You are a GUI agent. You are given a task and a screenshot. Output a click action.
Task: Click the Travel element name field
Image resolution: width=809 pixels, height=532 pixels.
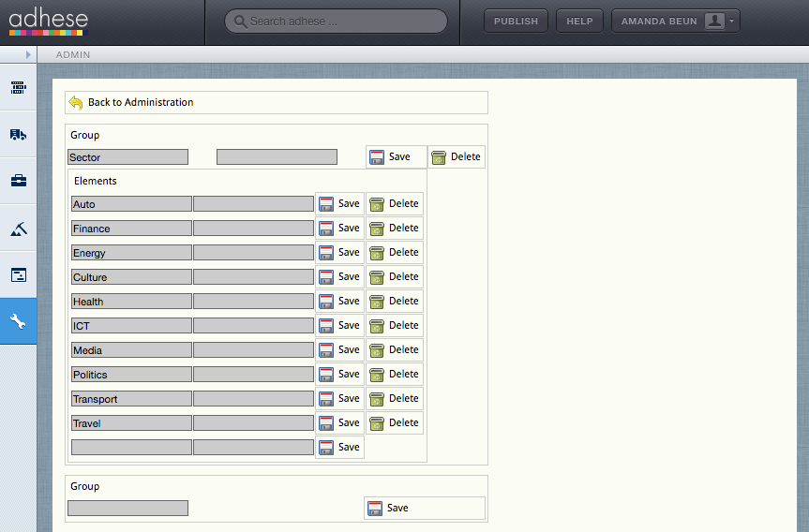click(x=131, y=423)
